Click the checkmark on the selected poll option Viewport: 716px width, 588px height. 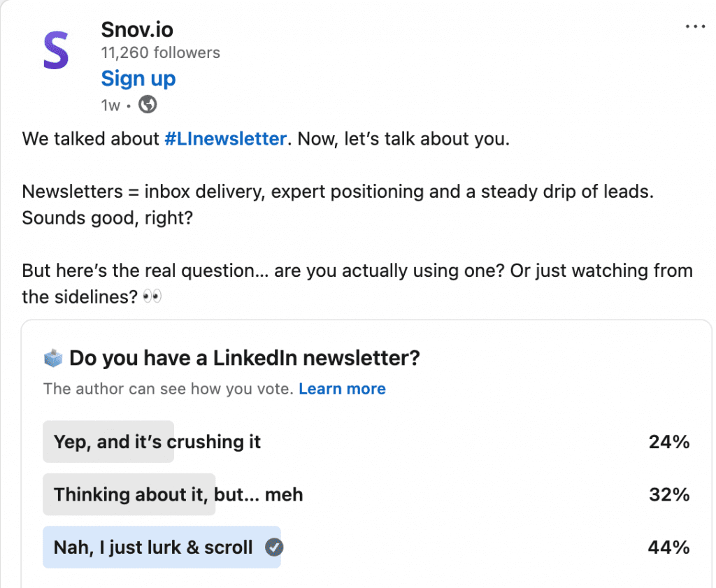(274, 547)
